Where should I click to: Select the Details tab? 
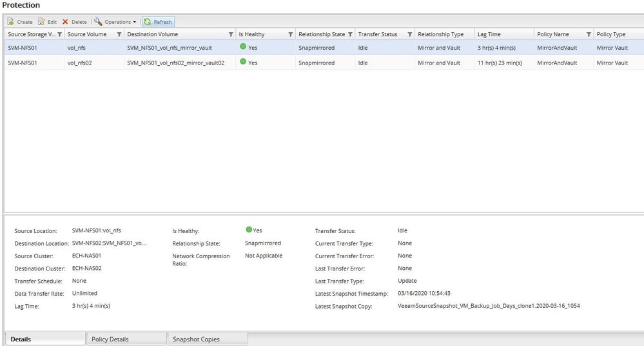[x=45, y=339]
